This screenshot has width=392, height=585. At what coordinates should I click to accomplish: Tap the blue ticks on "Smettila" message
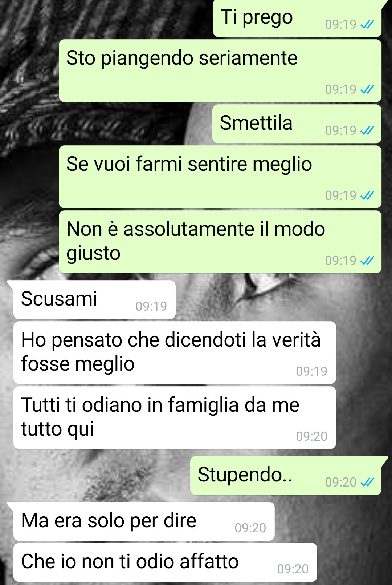tap(367, 130)
